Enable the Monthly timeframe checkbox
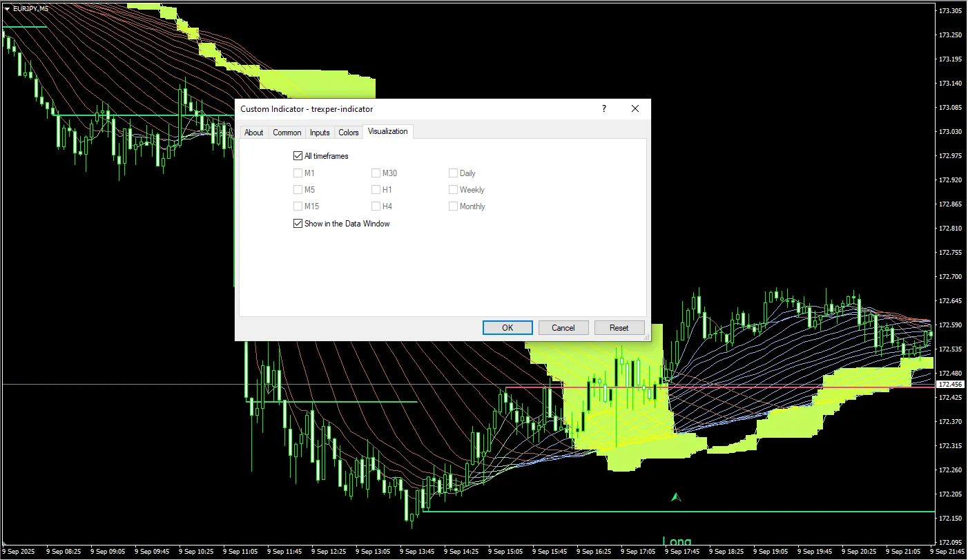The width and height of the screenshot is (968, 560). (454, 206)
